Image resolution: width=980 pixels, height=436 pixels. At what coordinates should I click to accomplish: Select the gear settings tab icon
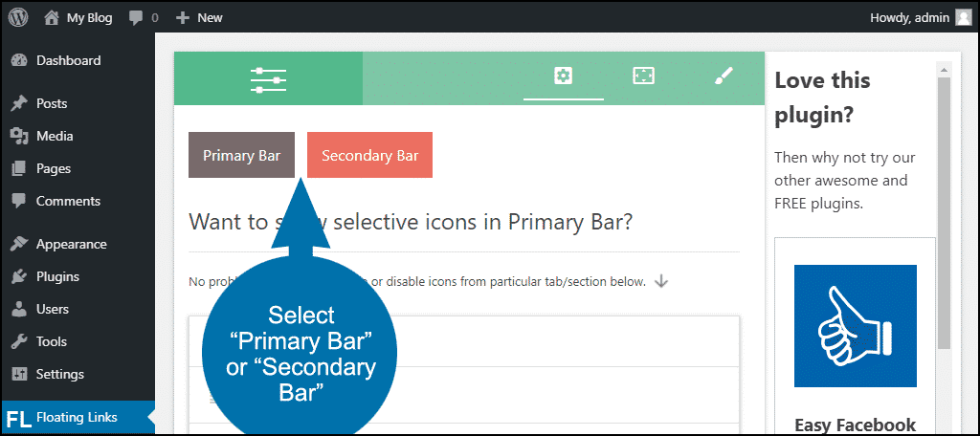coord(563,76)
